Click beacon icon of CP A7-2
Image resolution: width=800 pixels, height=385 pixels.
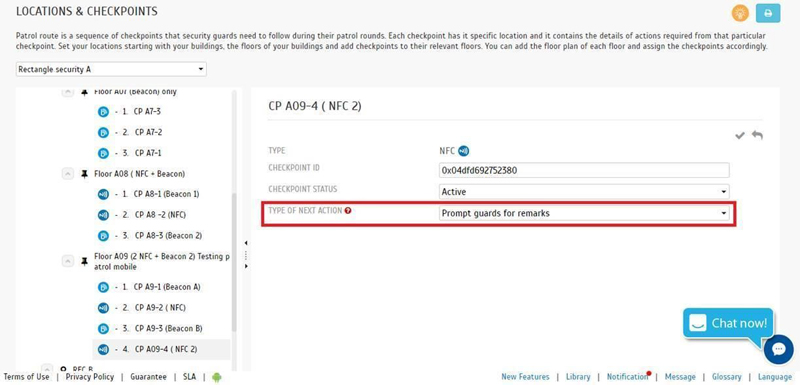coord(103,133)
